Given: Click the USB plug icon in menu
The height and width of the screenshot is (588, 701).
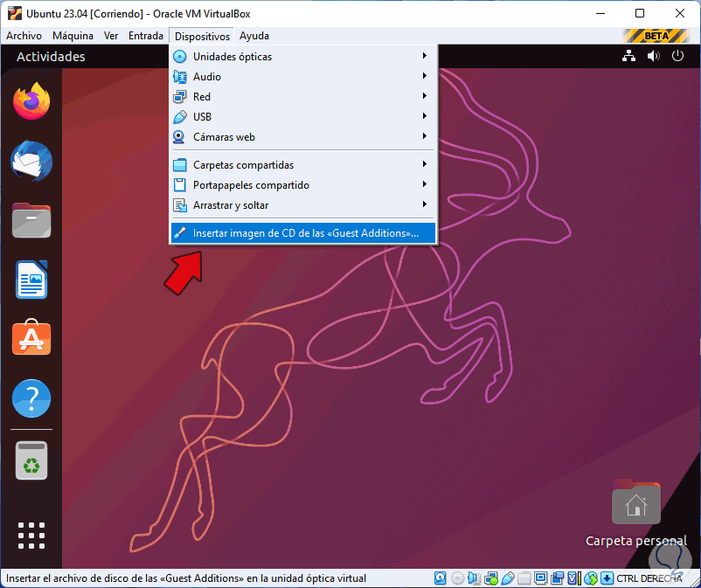Looking at the screenshot, I should (180, 116).
